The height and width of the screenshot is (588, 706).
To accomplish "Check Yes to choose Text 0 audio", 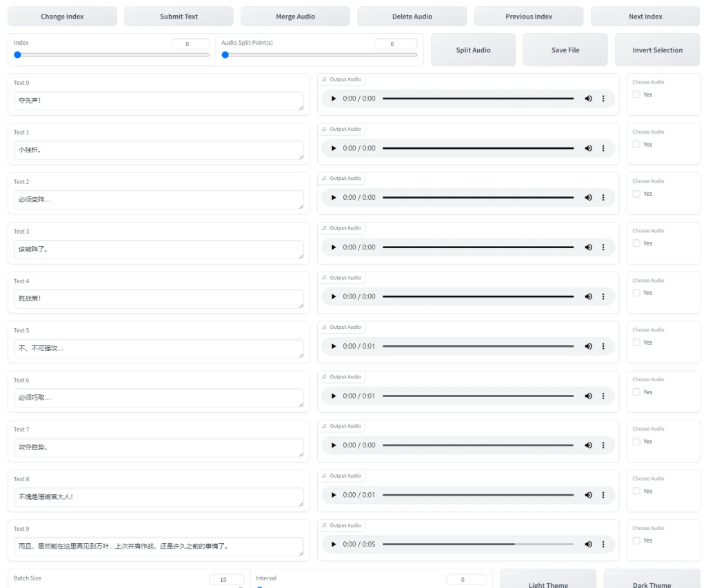I will pos(636,94).
